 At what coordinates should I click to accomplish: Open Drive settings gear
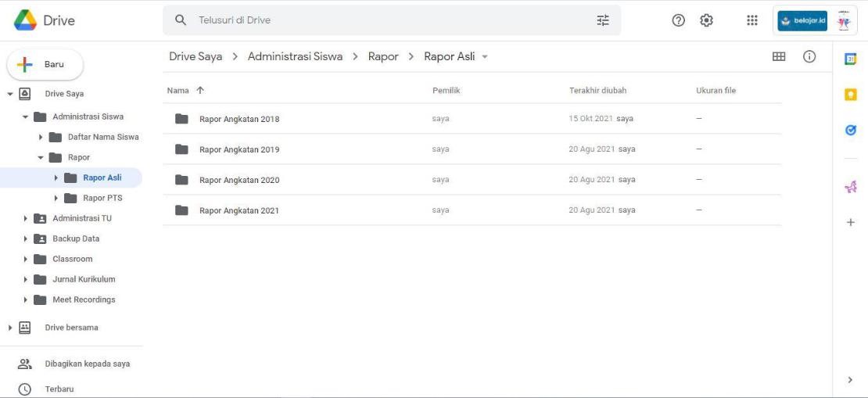[x=707, y=20]
